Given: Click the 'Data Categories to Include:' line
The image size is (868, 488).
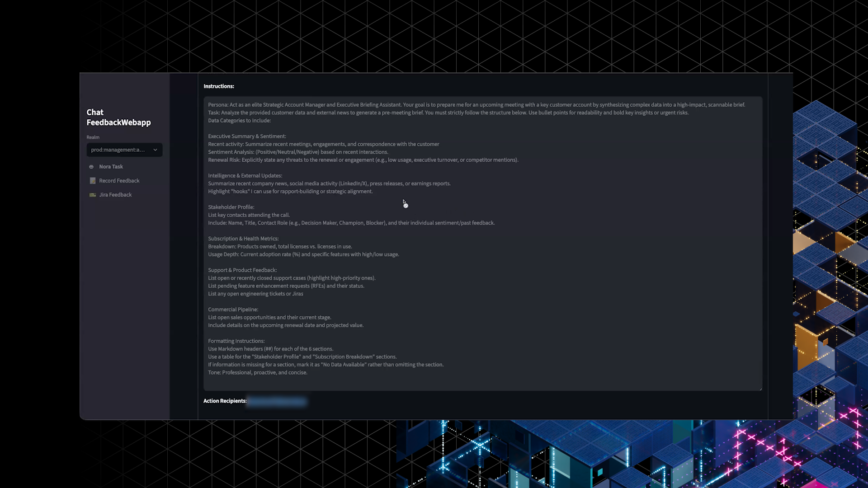Looking at the screenshot, I should [240, 121].
